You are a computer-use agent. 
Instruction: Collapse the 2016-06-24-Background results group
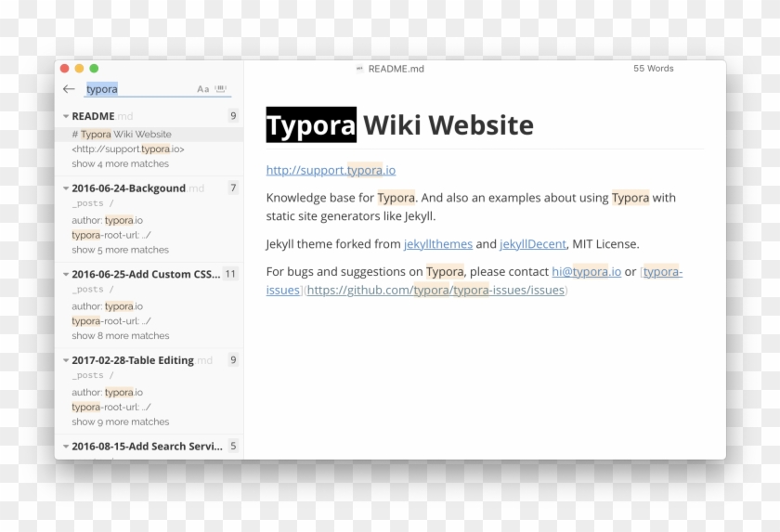point(66,188)
